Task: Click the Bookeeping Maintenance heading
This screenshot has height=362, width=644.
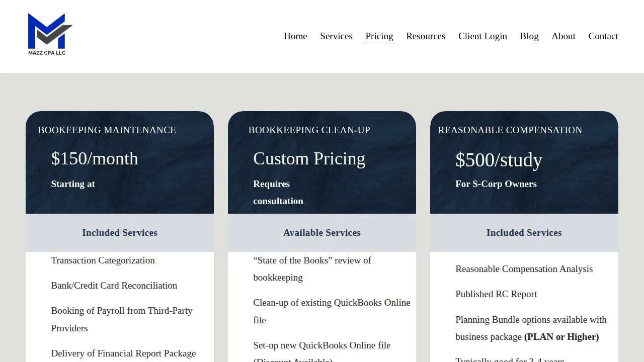Action: tap(107, 130)
